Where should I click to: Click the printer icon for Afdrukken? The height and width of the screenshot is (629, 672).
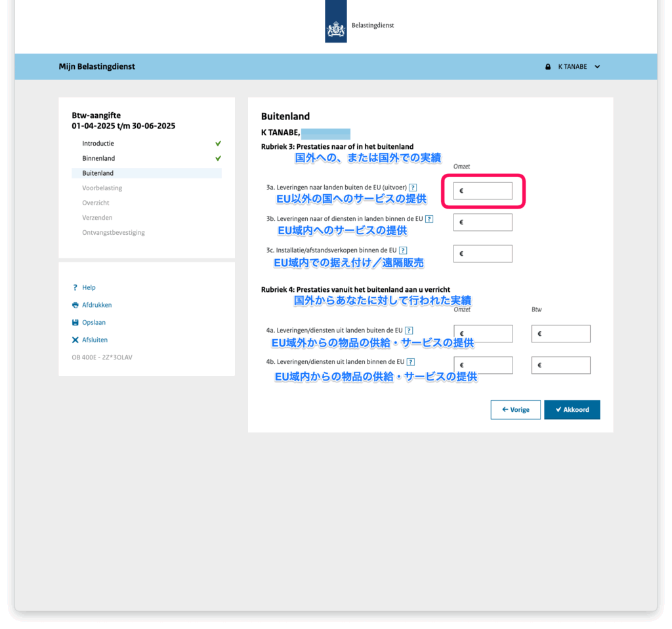pyautogui.click(x=75, y=305)
